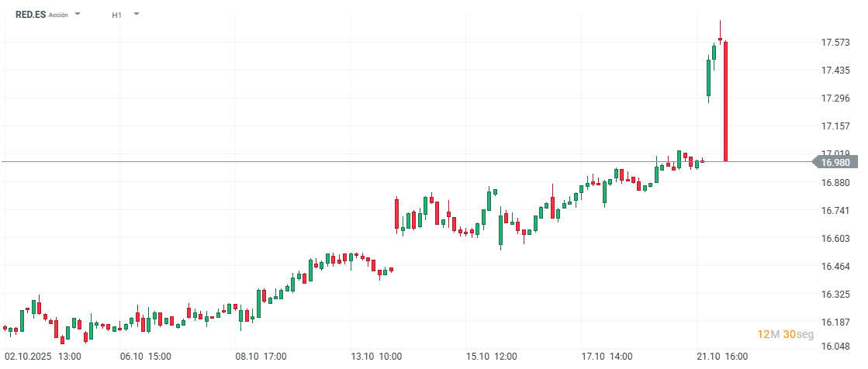Viewport: 868px width, 369px height.
Task: Click the 16.464 price axis label
Action: coord(835,267)
